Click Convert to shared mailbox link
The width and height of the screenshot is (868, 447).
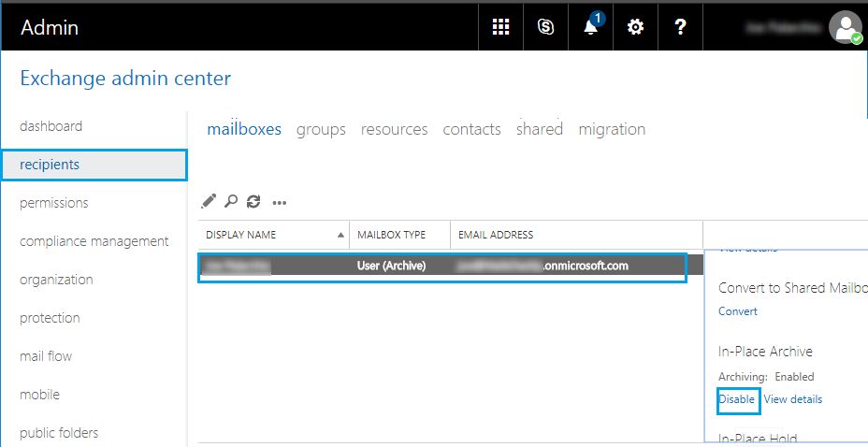pos(738,311)
